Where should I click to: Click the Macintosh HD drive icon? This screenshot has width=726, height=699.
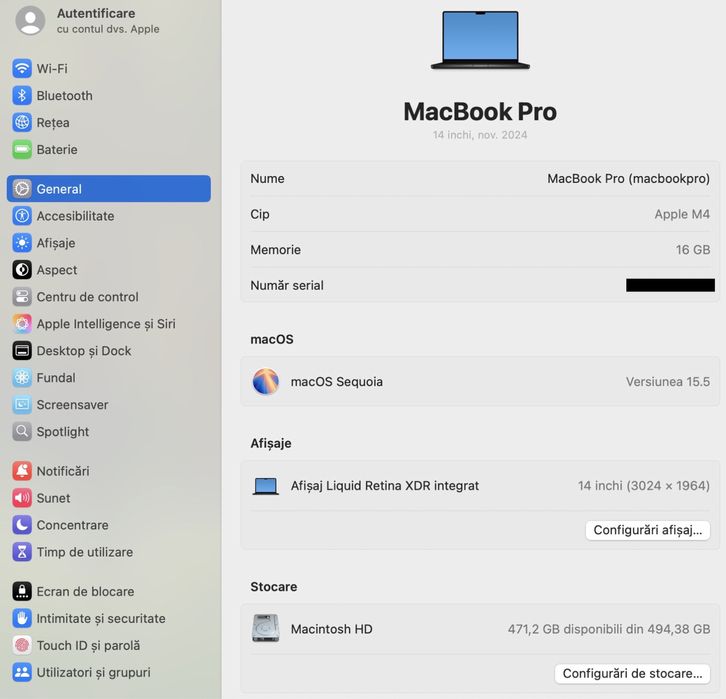266,628
